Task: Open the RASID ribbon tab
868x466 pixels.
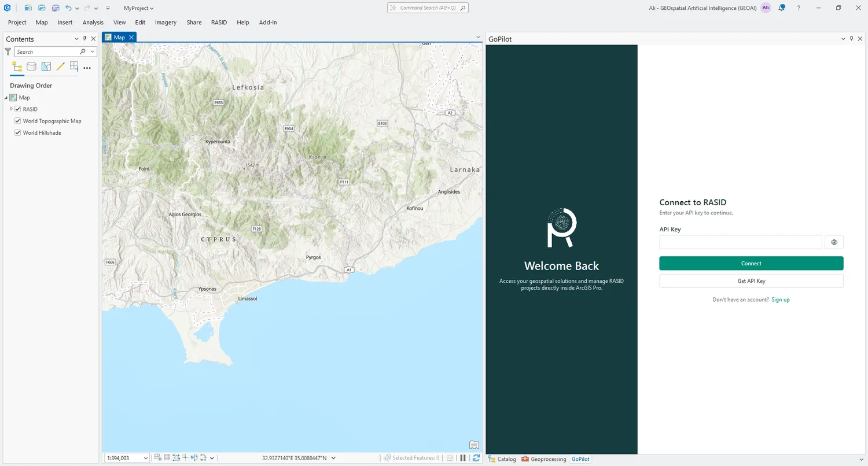Action: [x=219, y=23]
